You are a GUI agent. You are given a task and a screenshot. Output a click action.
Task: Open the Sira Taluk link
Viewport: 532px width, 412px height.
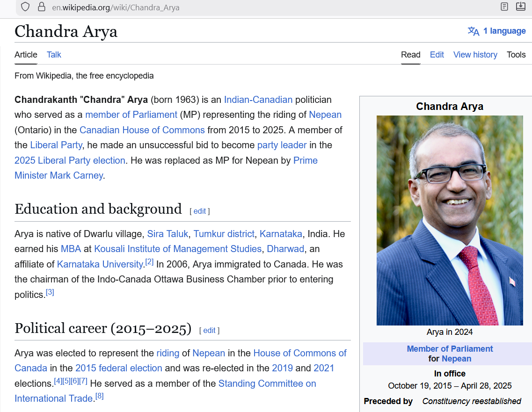click(168, 234)
